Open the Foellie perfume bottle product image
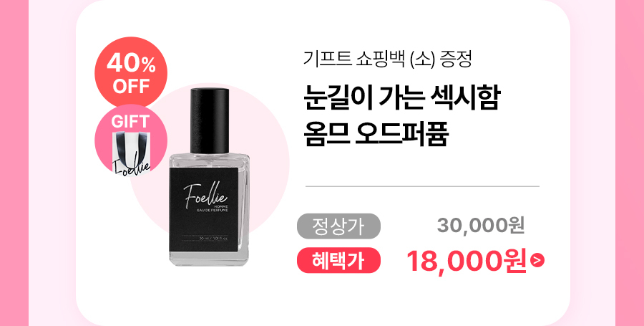 tap(209, 176)
